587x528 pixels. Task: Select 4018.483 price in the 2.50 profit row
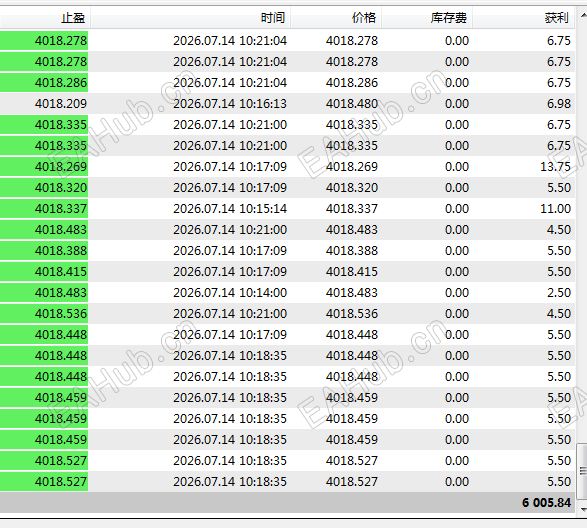point(352,292)
